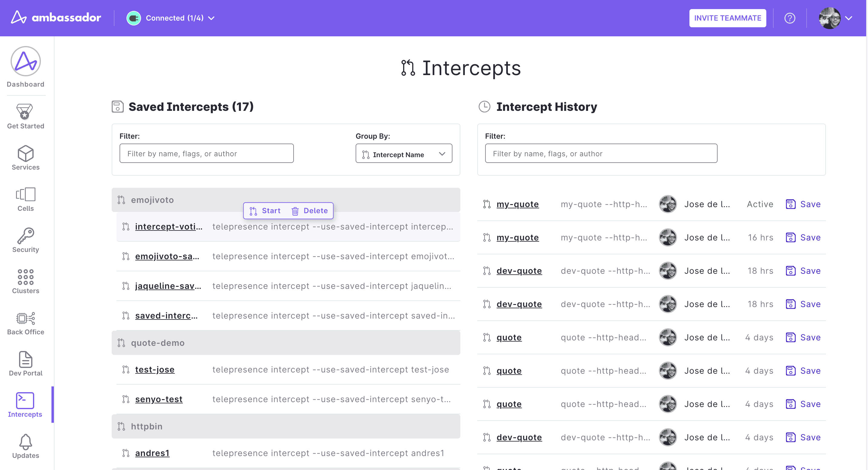
Task: Click the trash icon on Delete button
Action: 295,211
